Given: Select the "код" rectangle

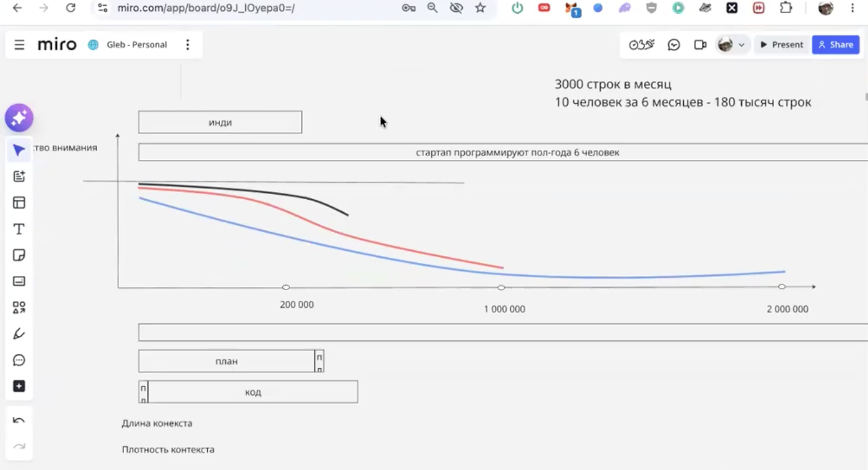Looking at the screenshot, I should point(253,392).
